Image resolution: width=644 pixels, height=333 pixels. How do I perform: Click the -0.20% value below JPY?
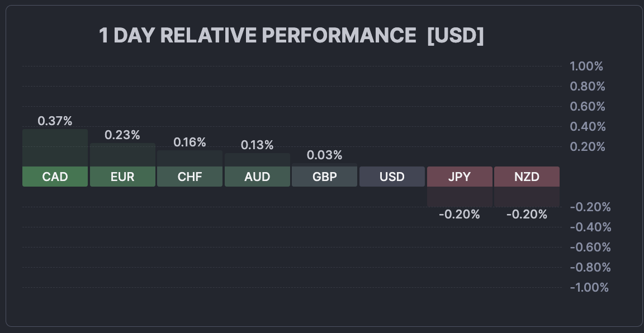[460, 214]
